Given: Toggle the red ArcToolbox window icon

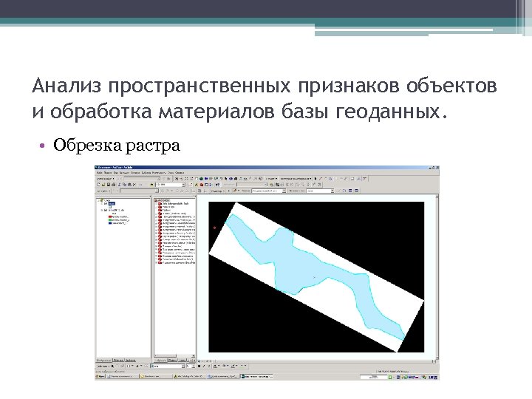Looking at the screenshot, I should point(202,185).
